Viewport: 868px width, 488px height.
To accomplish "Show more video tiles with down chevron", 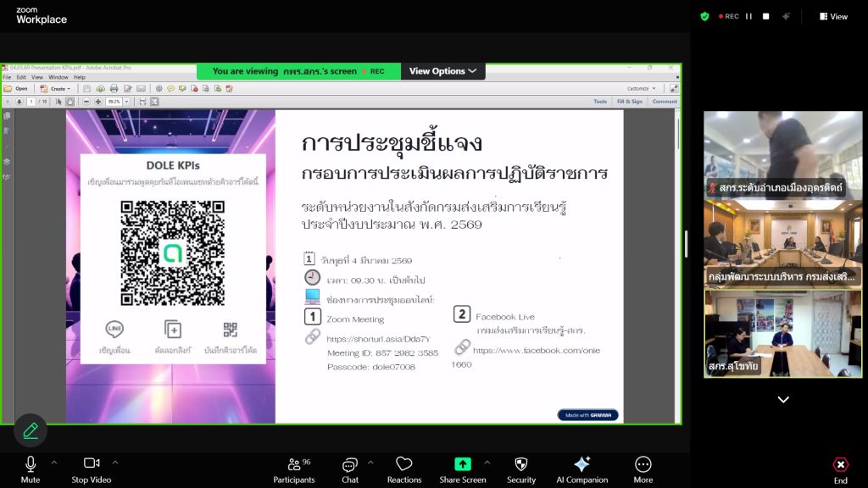I will (782, 400).
